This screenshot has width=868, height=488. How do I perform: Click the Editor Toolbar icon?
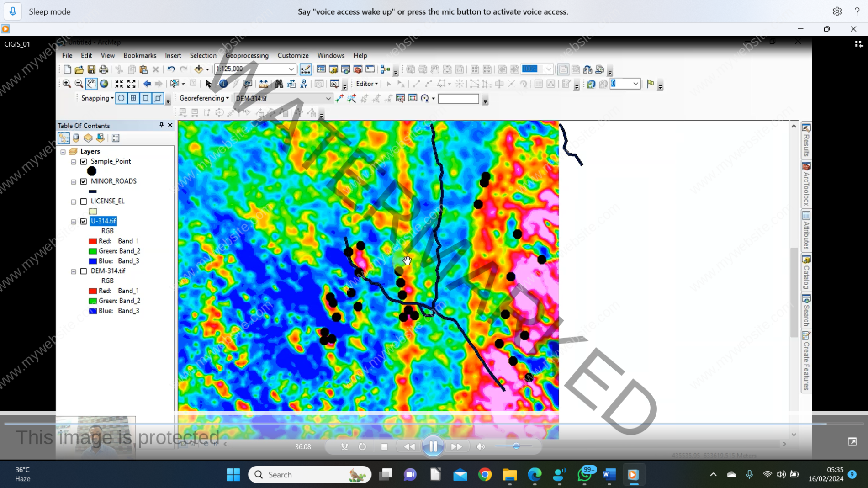(306, 69)
